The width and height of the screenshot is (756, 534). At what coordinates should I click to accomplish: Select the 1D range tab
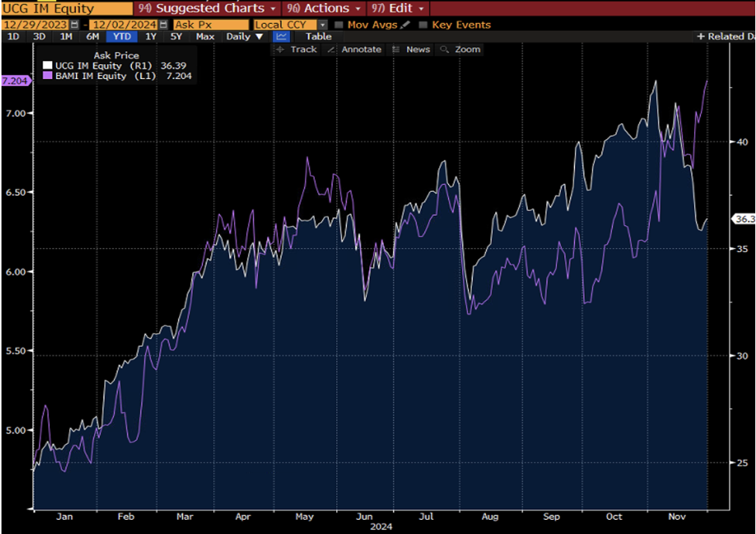tap(13, 37)
